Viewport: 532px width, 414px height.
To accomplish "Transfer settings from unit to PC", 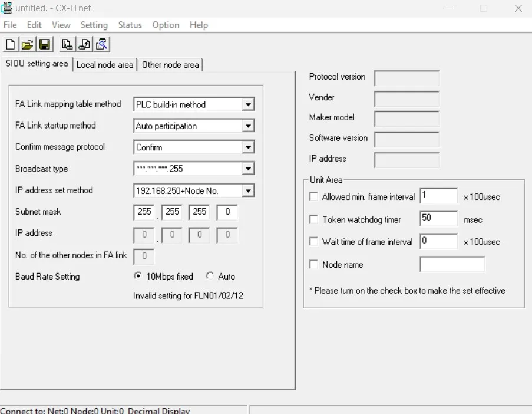I will pos(67,44).
